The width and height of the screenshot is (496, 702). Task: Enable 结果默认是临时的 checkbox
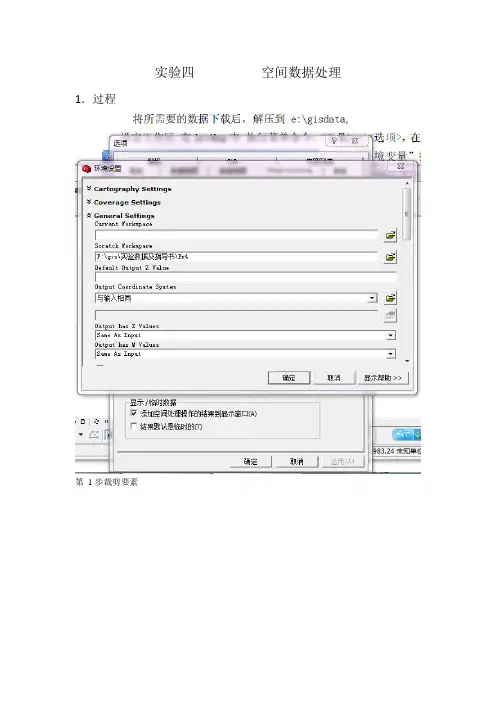coord(133,426)
